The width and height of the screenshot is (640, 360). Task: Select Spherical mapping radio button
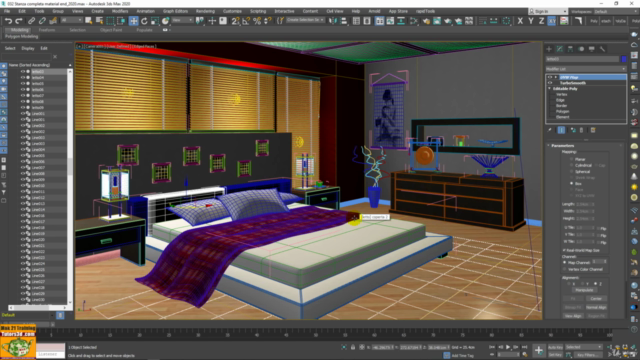tap(571, 171)
